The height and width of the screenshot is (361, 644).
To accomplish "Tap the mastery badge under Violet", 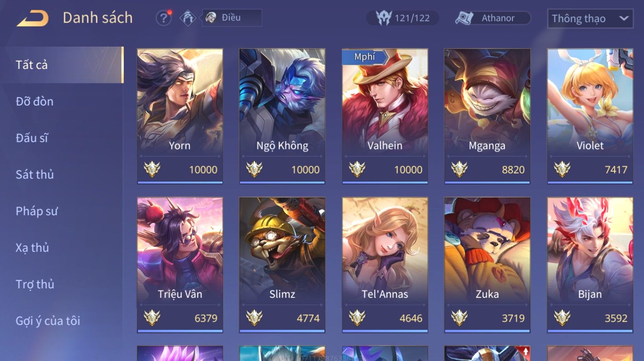I will [x=562, y=170].
